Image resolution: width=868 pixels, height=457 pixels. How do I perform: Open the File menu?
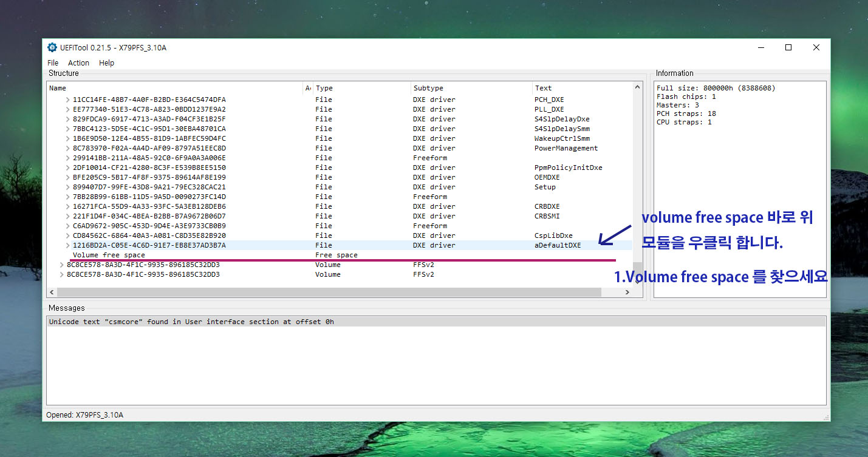53,63
